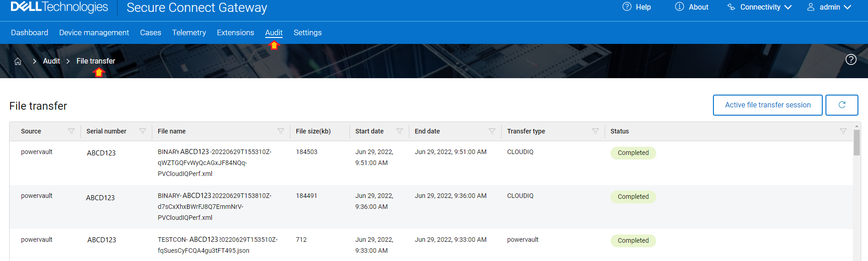Open the page help question mark icon
Screen dimensions: 868x261
tap(851, 60)
